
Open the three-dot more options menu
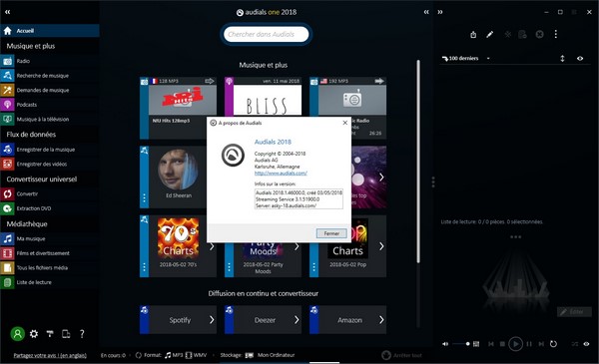556,34
